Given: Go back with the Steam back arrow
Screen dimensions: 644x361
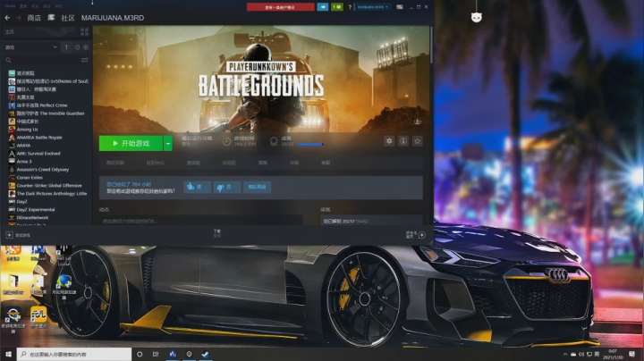Looking at the screenshot, I should click(7, 18).
